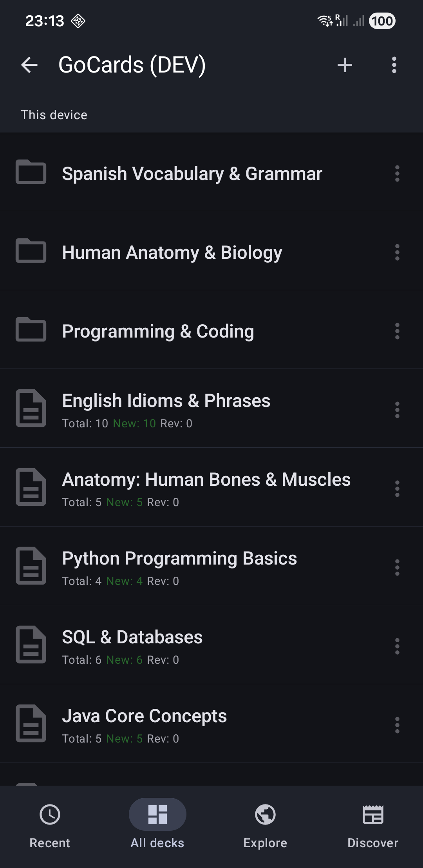Image resolution: width=423 pixels, height=868 pixels.
Task: Open the Programming & Coding folder
Action: (158, 331)
